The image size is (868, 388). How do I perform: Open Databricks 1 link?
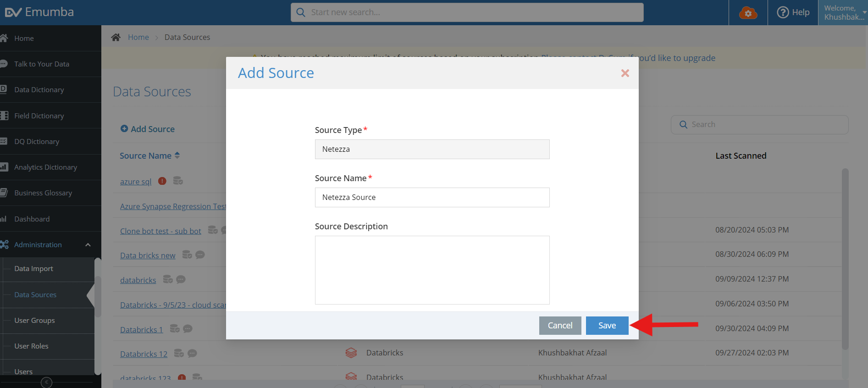[x=142, y=330]
